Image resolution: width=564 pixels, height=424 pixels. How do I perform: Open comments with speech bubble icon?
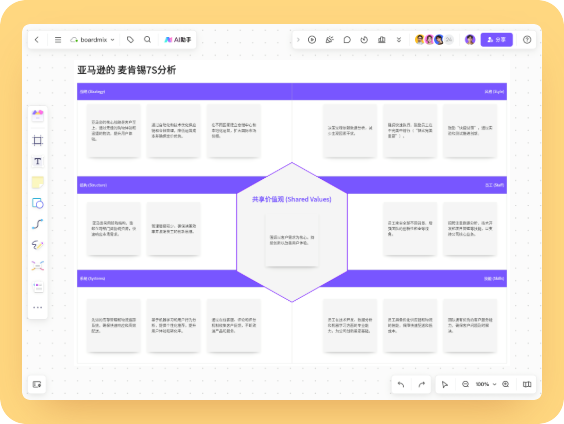(x=347, y=40)
